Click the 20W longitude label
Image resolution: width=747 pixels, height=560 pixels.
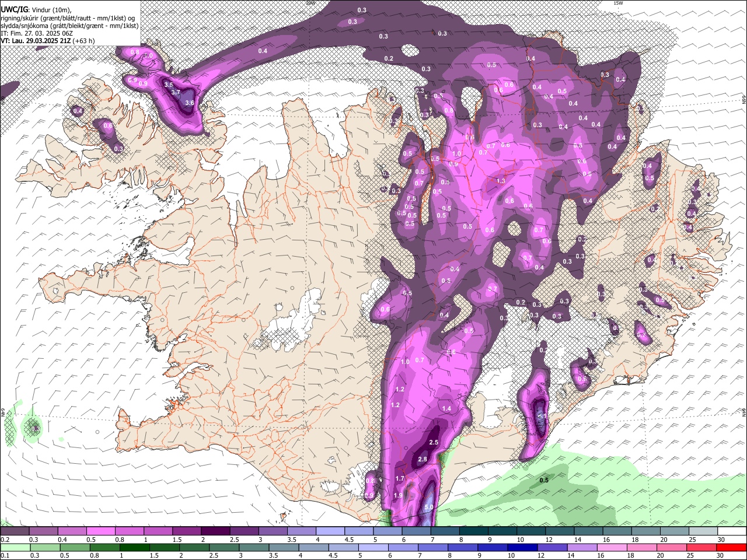310,3
